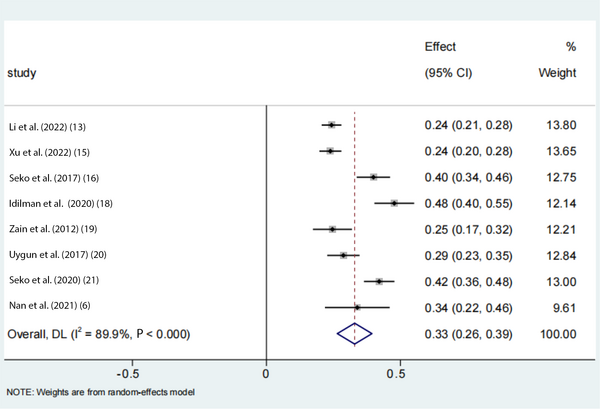Select the Nan et al. (2021) label

(50, 305)
